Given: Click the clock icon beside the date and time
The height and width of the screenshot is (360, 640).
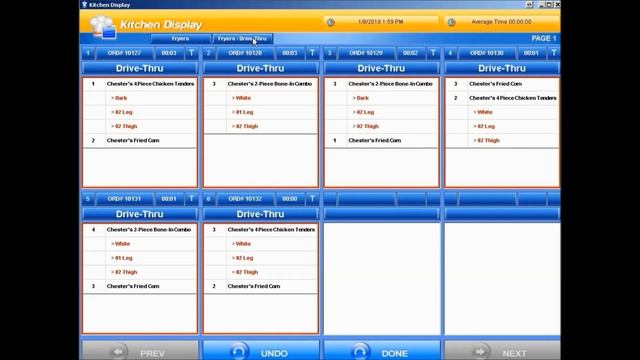Looking at the screenshot, I should 331,22.
